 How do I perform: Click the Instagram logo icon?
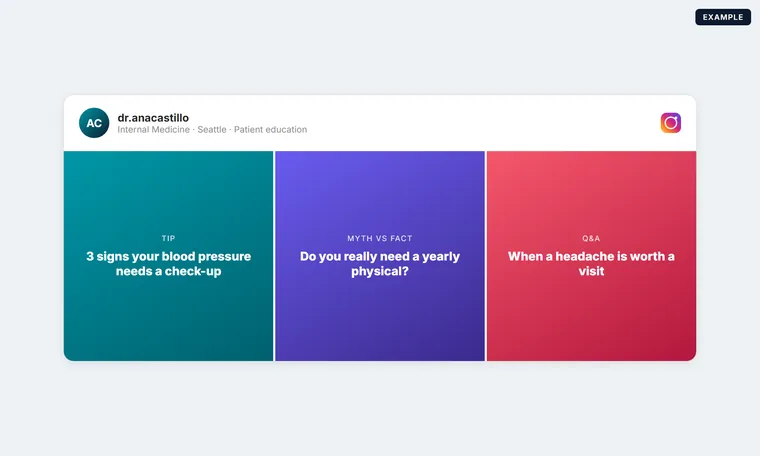(x=670, y=123)
